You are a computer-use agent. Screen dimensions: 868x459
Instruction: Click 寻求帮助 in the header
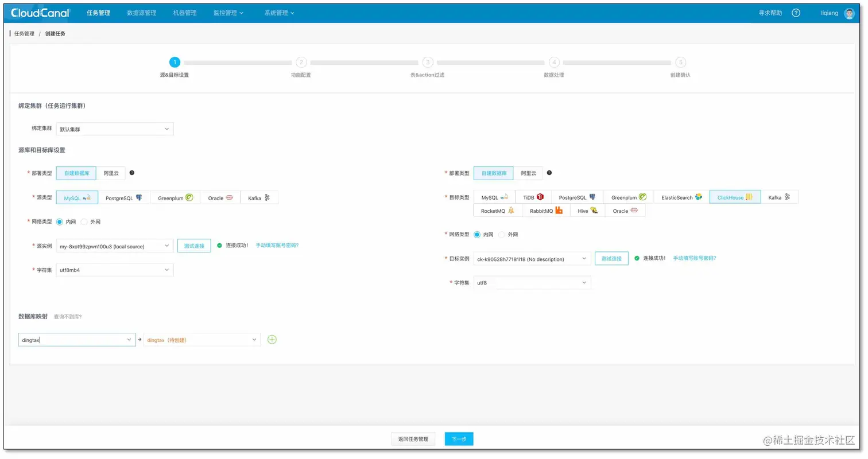(770, 13)
